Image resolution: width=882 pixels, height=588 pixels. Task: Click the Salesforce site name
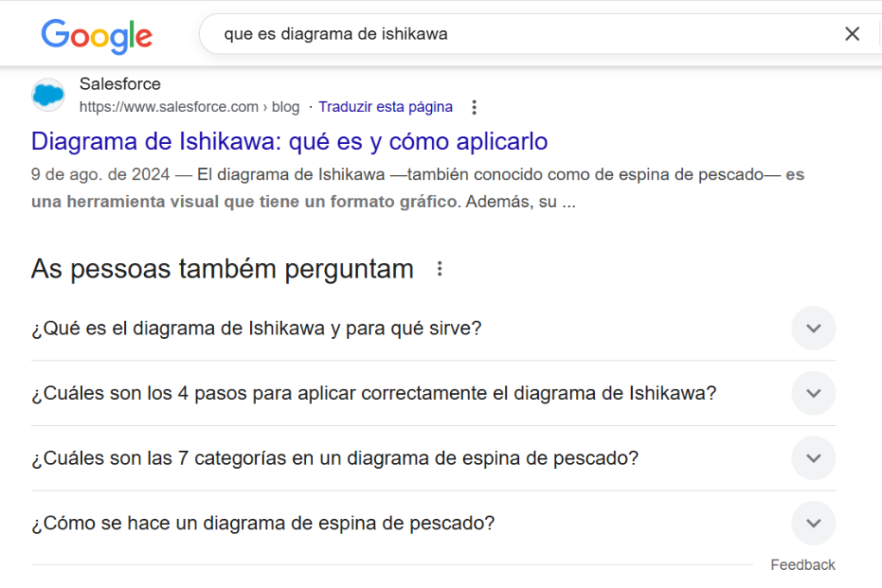(120, 84)
